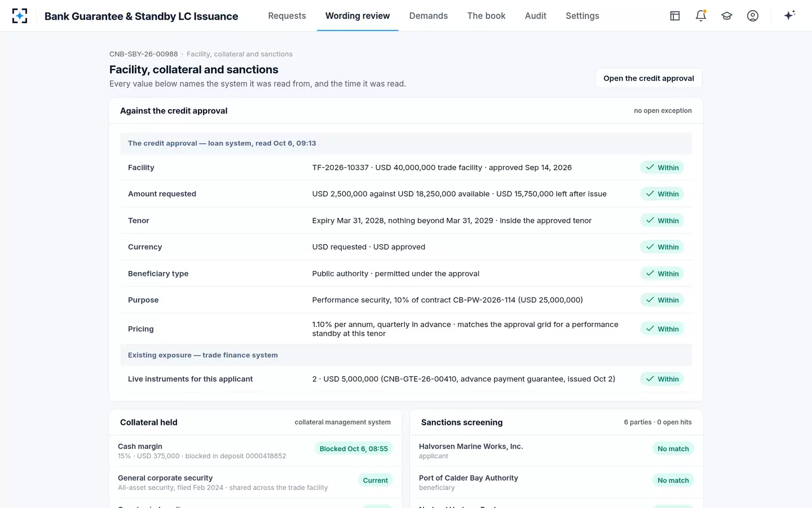Click Port of Calder Bay Authority name
This screenshot has width=812, height=508.
click(469, 478)
